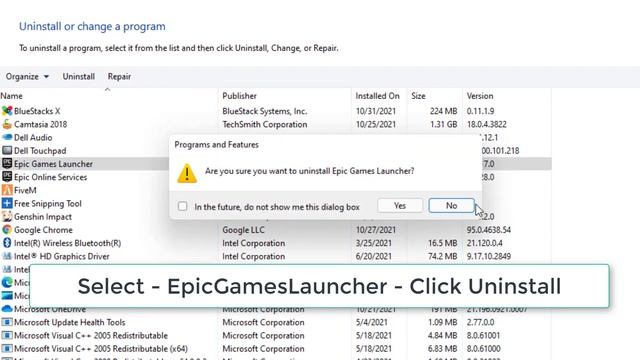Click the Epic Online Services icon

(x=7, y=177)
